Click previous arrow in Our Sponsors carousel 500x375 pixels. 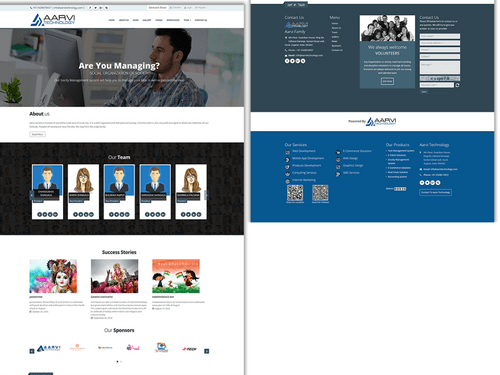point(32,351)
